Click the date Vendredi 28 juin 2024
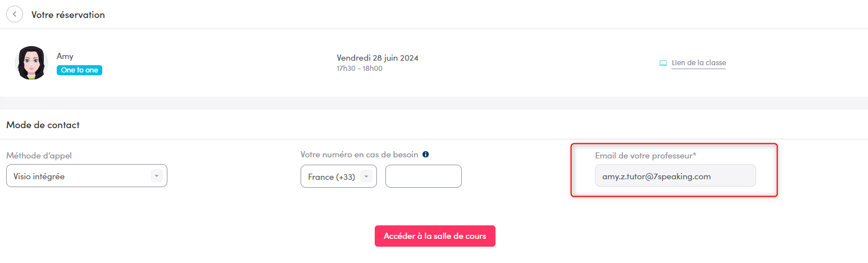Image resolution: width=868 pixels, height=263 pixels. tap(378, 58)
